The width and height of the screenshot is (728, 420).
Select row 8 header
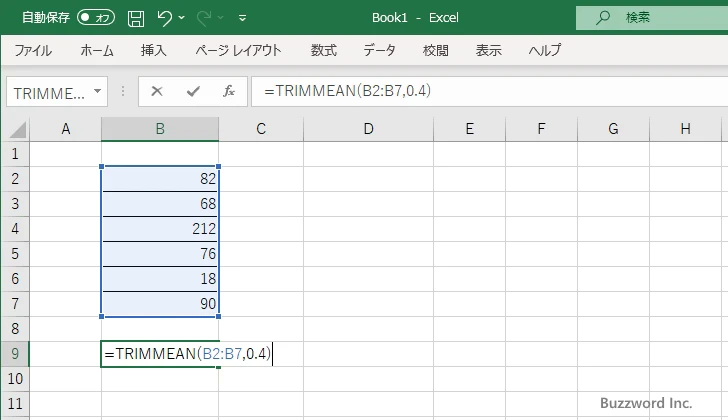click(15, 329)
